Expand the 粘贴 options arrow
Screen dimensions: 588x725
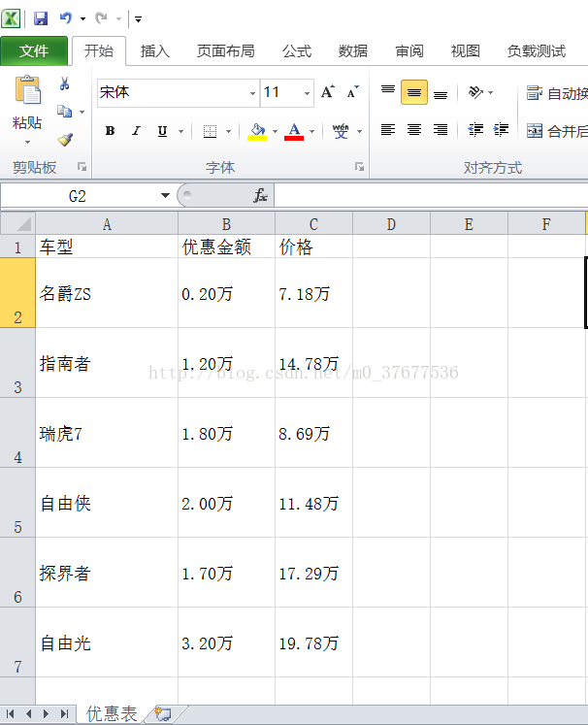27,142
